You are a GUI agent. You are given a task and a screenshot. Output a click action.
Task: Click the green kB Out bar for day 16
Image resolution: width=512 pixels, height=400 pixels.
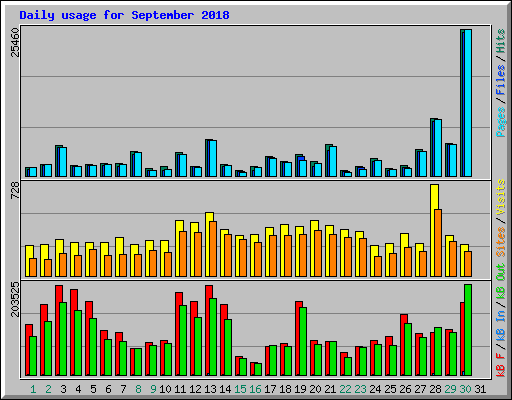[258, 369]
